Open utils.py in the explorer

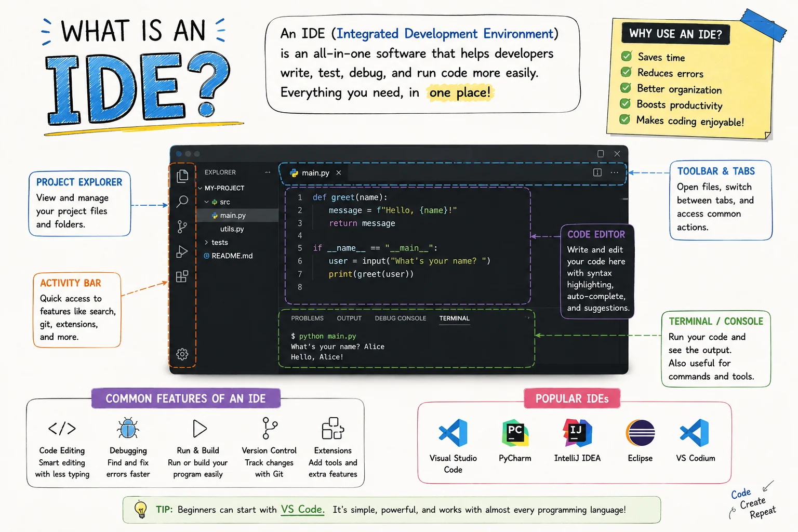pyautogui.click(x=232, y=229)
